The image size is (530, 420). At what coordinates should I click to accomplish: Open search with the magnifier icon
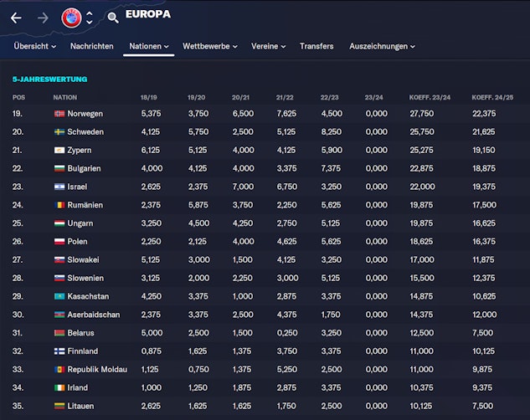click(113, 18)
